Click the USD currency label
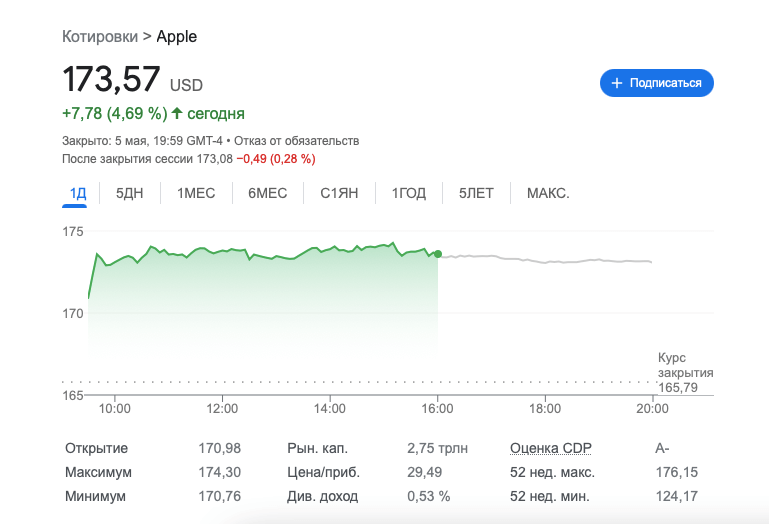This screenshot has height=524, width=769. click(x=186, y=85)
